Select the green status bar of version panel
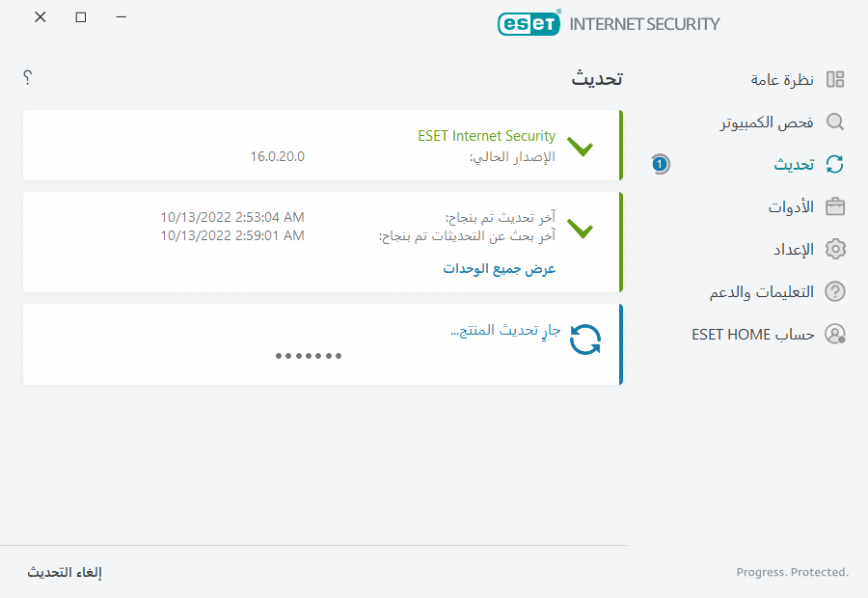This screenshot has height=598, width=868. (x=621, y=146)
